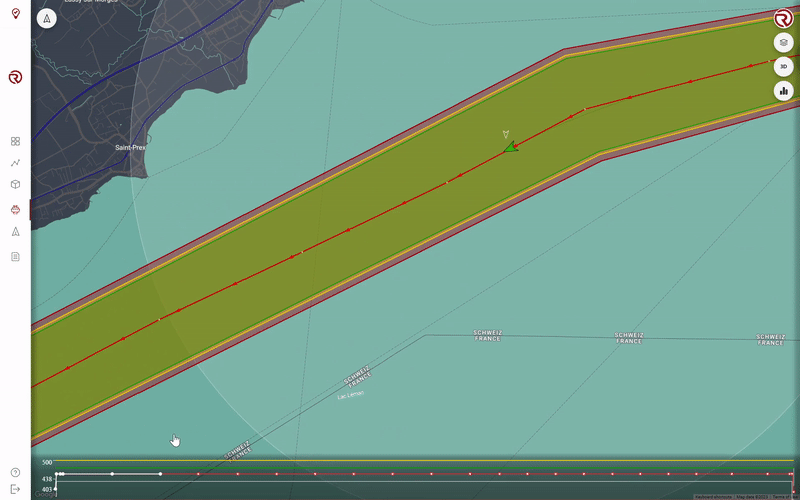Toggle the bar chart elevation profile button
The width and height of the screenshot is (800, 500).
pyautogui.click(x=783, y=91)
